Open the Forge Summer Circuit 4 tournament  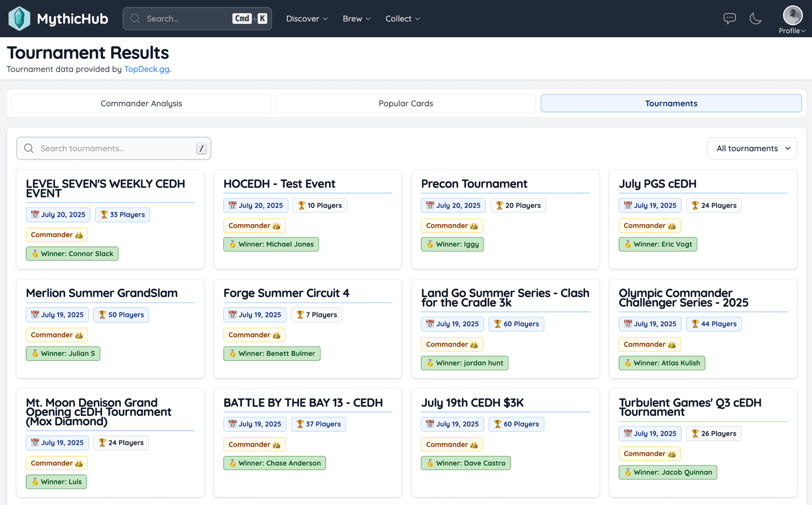click(x=286, y=293)
